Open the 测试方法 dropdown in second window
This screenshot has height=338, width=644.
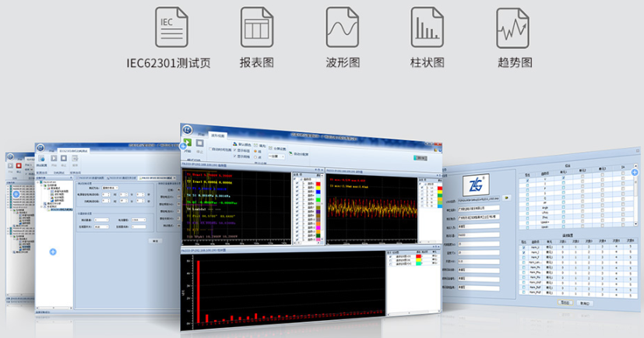tap(110, 188)
